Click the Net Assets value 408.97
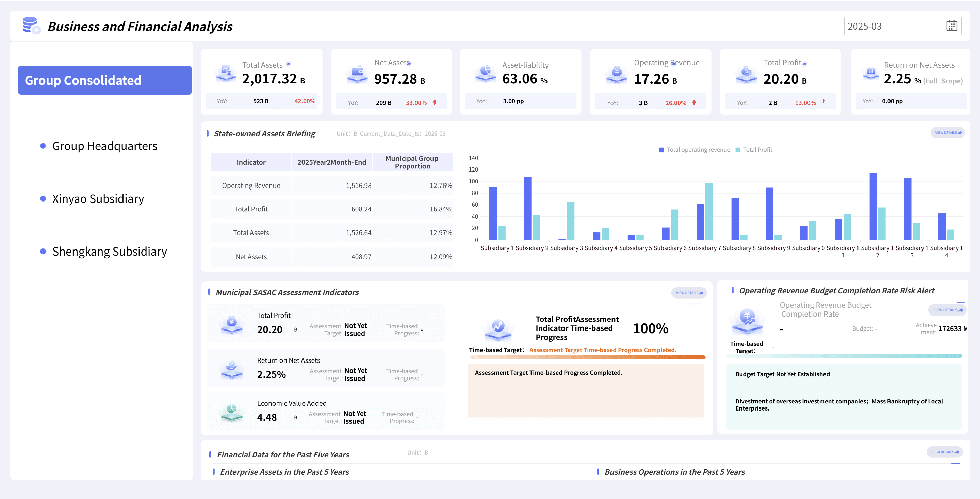 coord(361,257)
